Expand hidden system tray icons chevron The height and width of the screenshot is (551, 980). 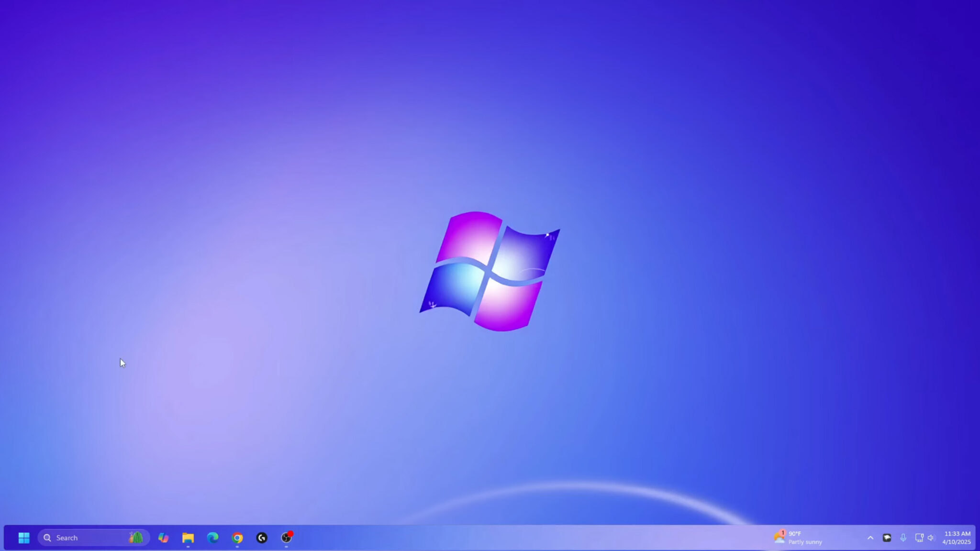(870, 538)
